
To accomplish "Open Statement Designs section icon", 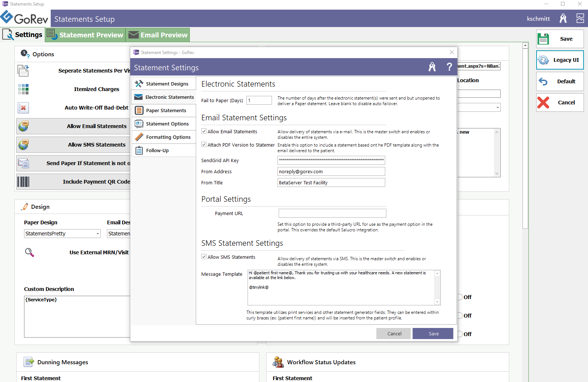I will (139, 84).
